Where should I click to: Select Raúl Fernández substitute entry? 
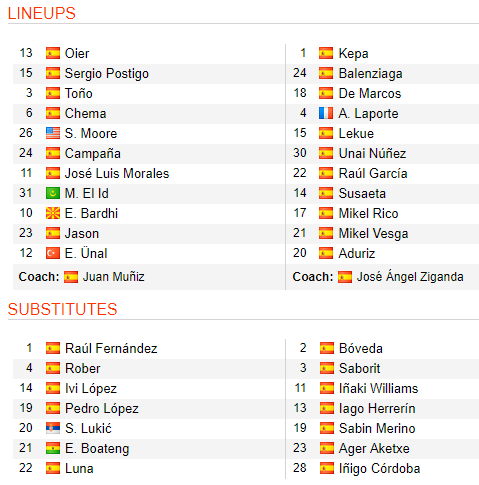tap(111, 348)
